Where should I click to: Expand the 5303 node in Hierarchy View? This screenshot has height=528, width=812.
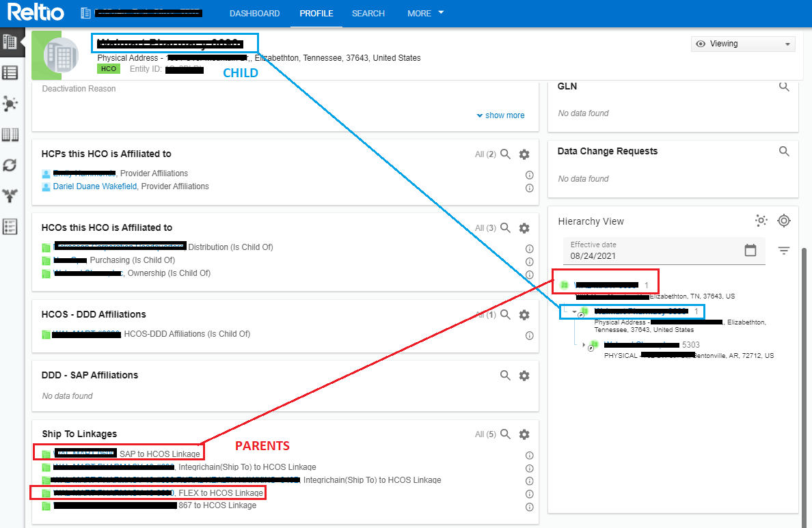pyautogui.click(x=584, y=345)
